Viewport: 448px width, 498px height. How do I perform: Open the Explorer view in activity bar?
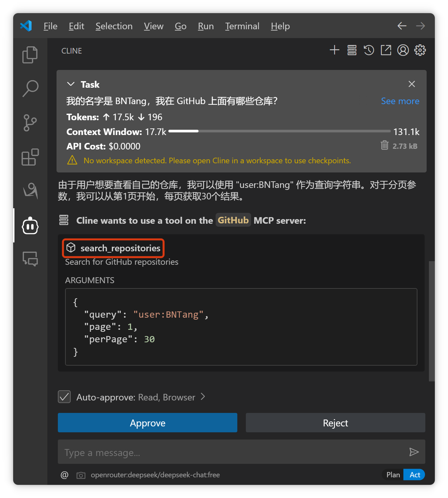point(30,55)
